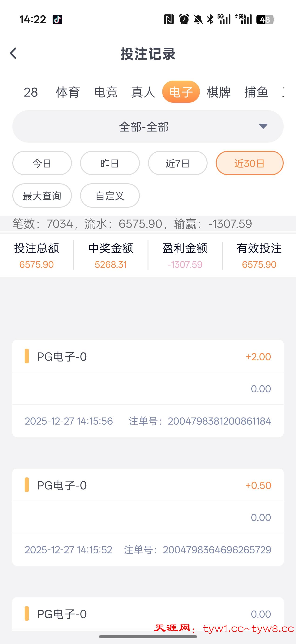Viewport: 296px width, 644px height.
Task: Tap the alarm clock status icon
Action: [x=184, y=20]
